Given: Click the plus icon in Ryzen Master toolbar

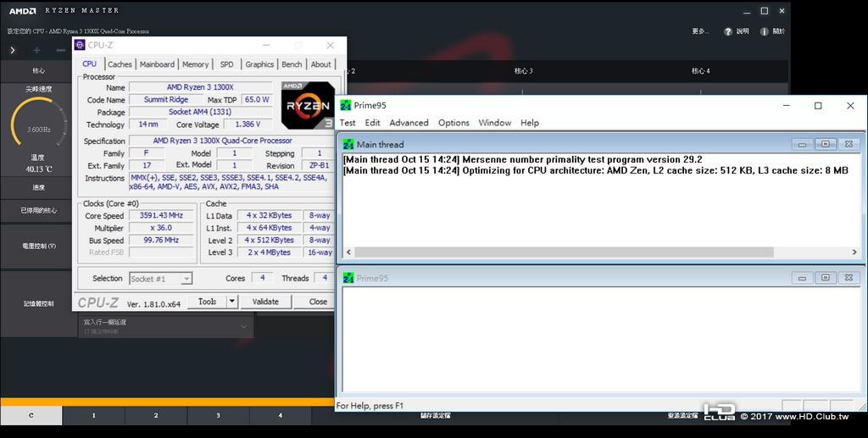Looking at the screenshot, I should [x=36, y=50].
